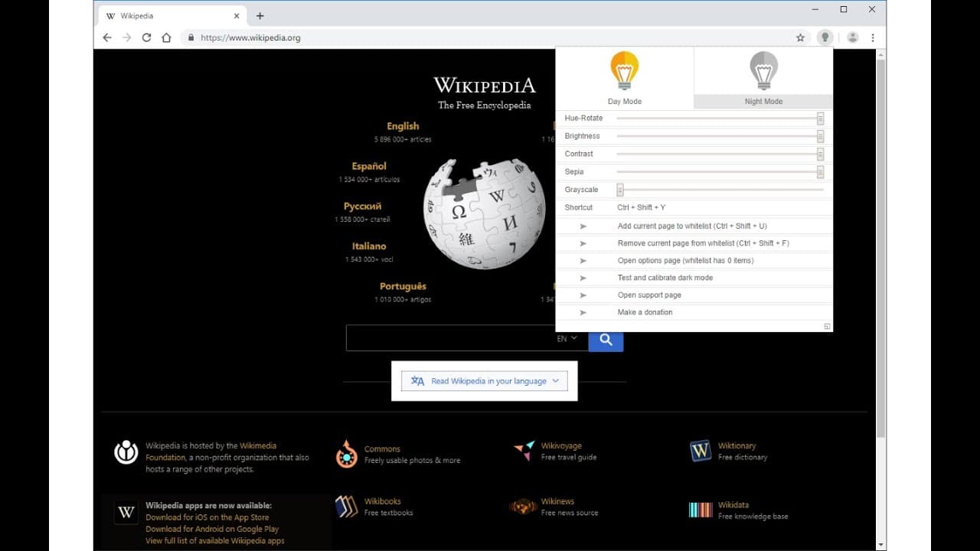Click the Hue-Rotate slider handle
Image resolution: width=980 pixels, height=551 pixels.
pos(820,119)
